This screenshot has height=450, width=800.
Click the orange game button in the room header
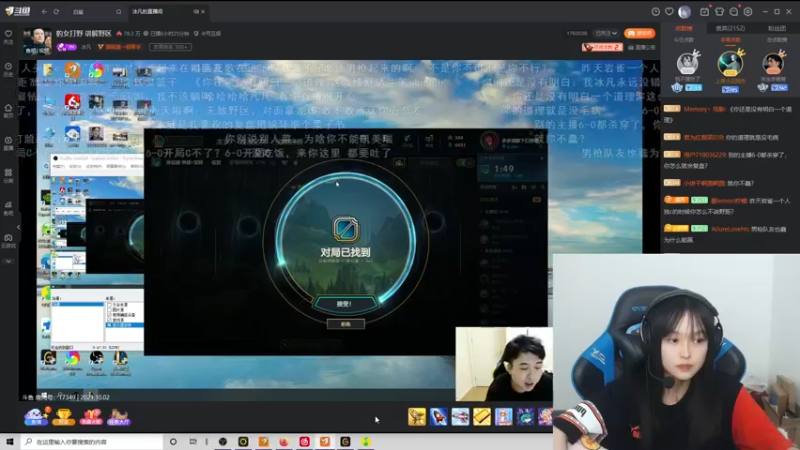click(639, 33)
